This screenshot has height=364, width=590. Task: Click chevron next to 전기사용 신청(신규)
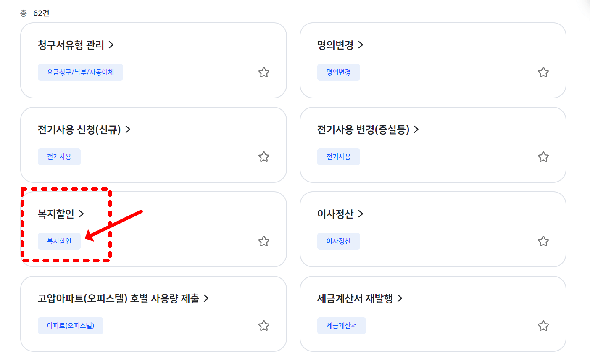coord(129,129)
